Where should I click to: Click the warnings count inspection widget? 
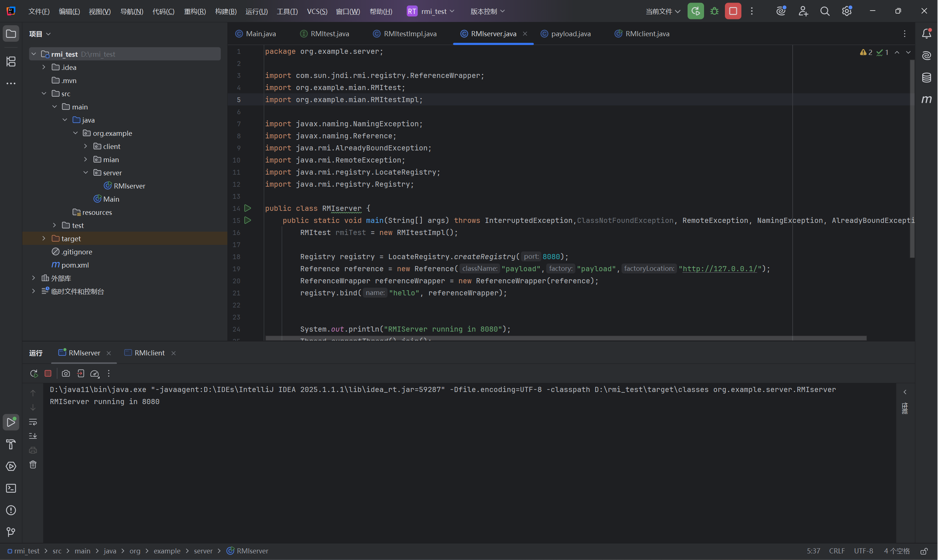(866, 52)
